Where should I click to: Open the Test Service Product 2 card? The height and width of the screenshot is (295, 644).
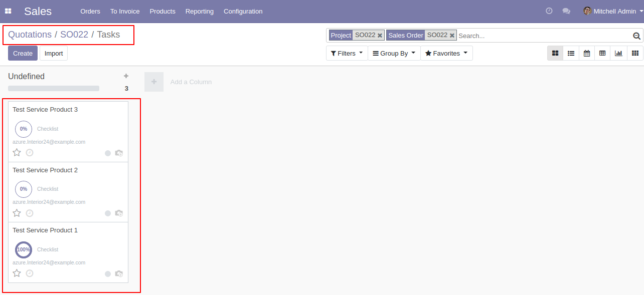68,192
